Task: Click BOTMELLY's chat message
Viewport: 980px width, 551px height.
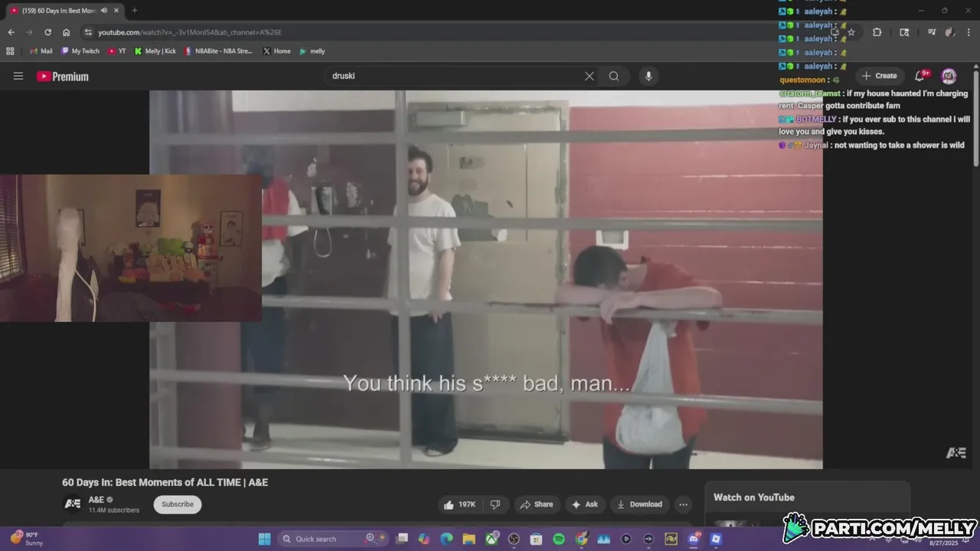Action: click(x=874, y=126)
